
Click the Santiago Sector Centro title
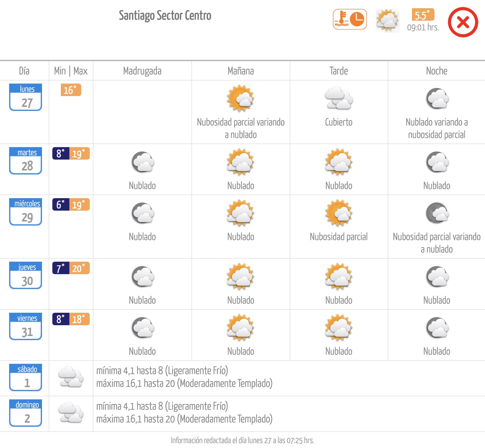pos(165,16)
